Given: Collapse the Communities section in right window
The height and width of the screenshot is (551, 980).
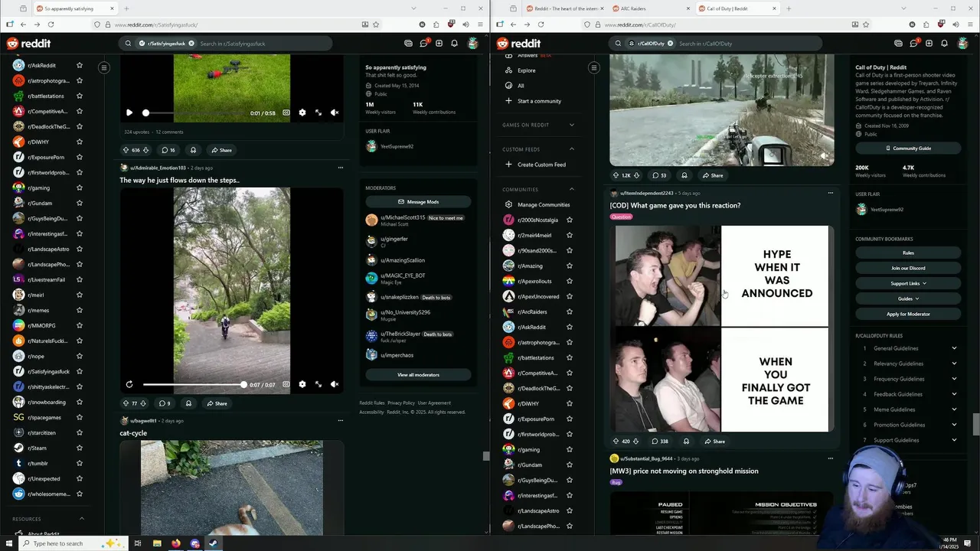Looking at the screenshot, I should 571,189.
